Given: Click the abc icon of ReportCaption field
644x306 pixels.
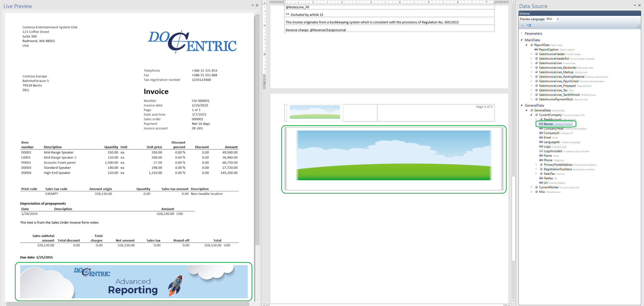Looking at the screenshot, I should (536, 50).
